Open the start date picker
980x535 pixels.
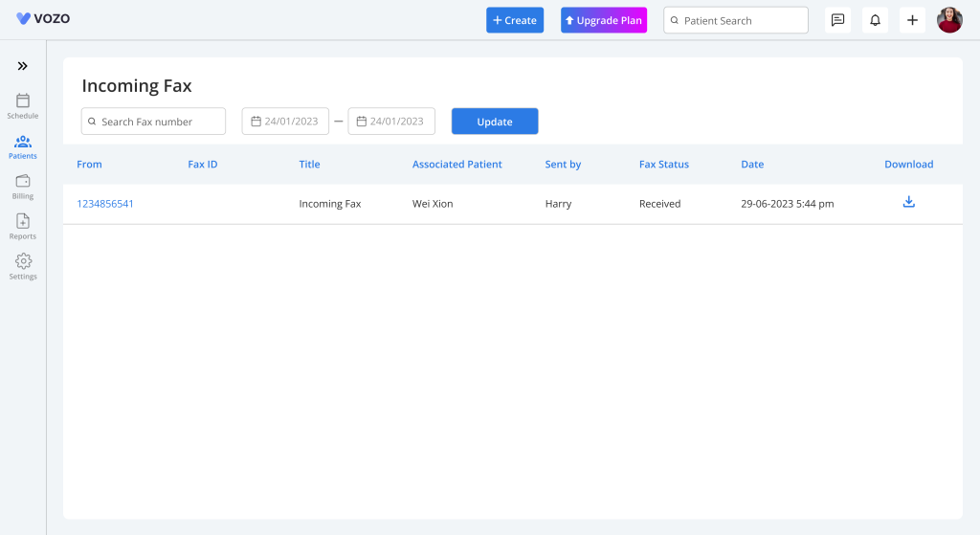click(285, 122)
